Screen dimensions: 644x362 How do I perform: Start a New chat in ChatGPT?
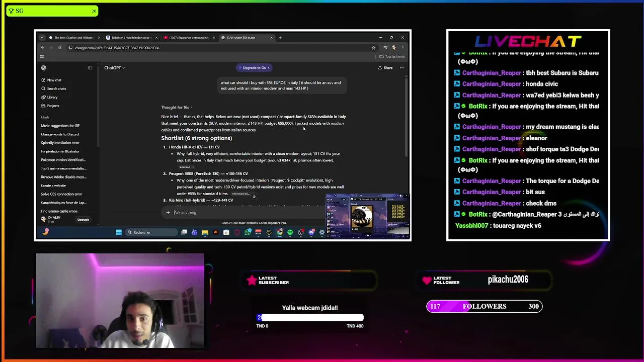click(x=51, y=80)
